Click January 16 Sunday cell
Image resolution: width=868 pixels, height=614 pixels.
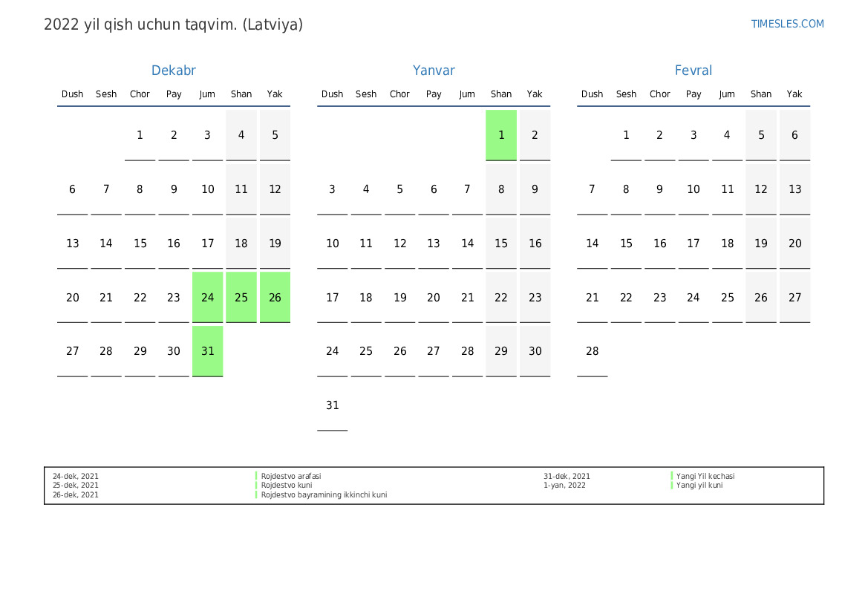point(535,243)
